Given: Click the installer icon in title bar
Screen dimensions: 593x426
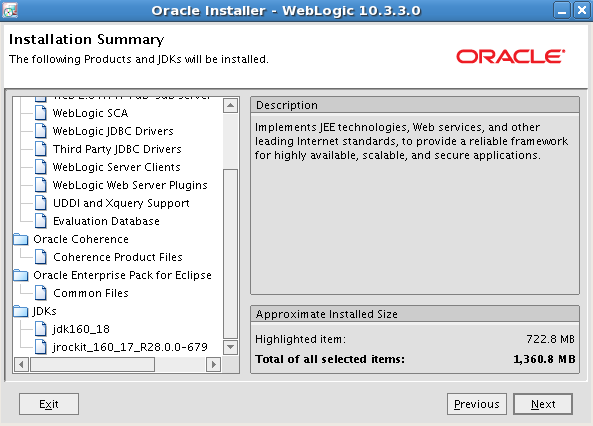Looking at the screenshot, I should (10, 11).
